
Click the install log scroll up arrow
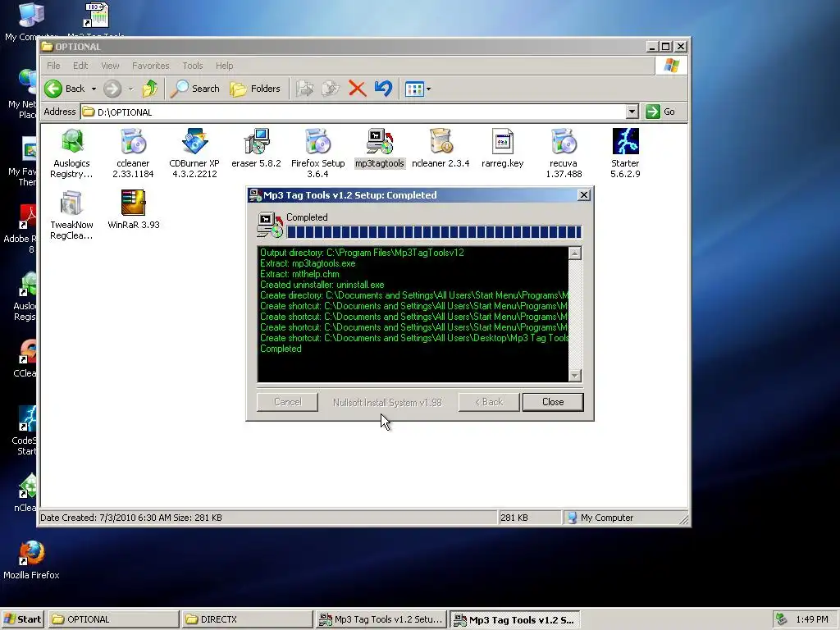575,253
